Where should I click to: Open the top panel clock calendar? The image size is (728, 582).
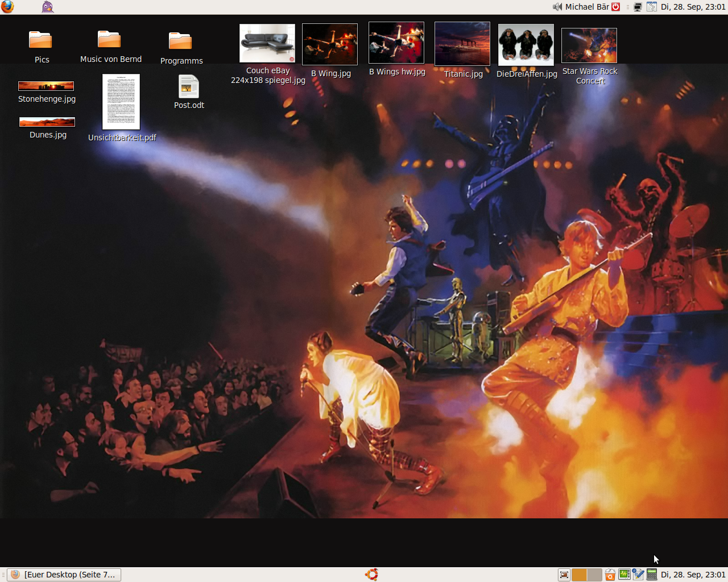coord(693,7)
